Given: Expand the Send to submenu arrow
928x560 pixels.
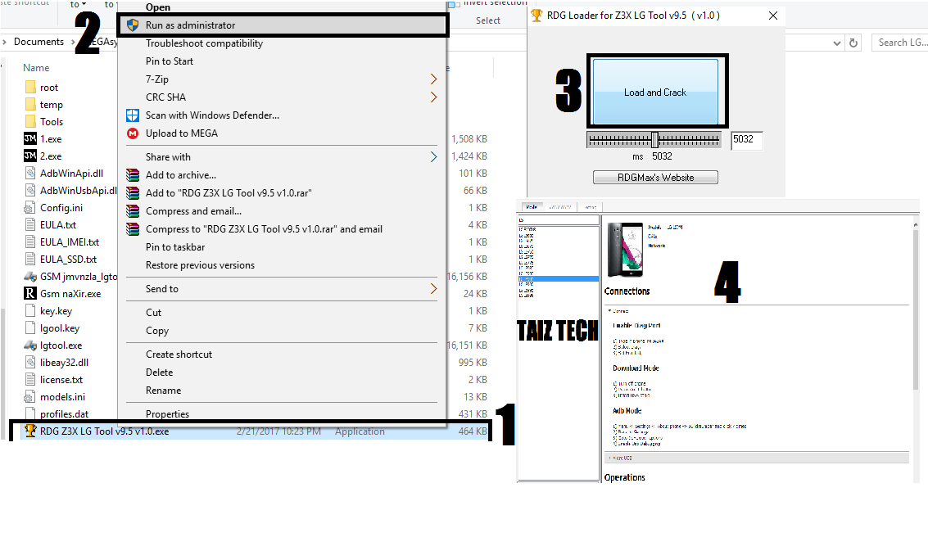Looking at the screenshot, I should pyautogui.click(x=433, y=288).
